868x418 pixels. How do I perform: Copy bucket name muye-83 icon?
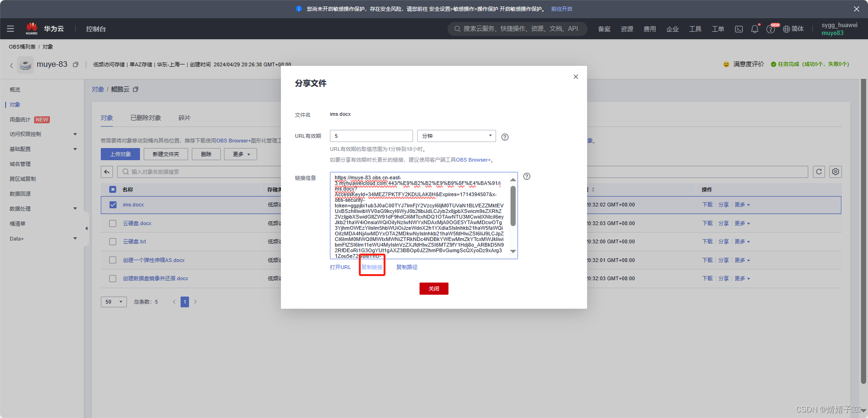click(x=75, y=64)
